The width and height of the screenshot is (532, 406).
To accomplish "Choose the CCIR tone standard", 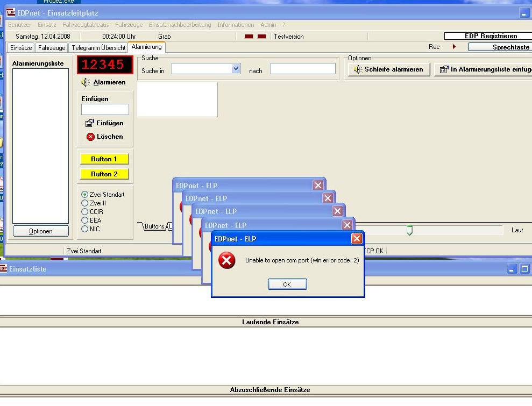I will pos(84,212).
